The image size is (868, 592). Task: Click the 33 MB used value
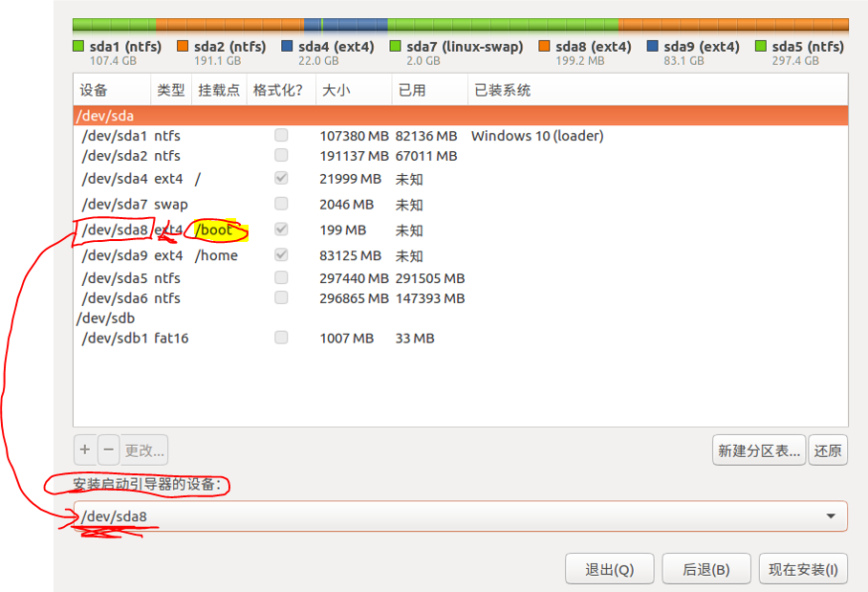(415, 338)
